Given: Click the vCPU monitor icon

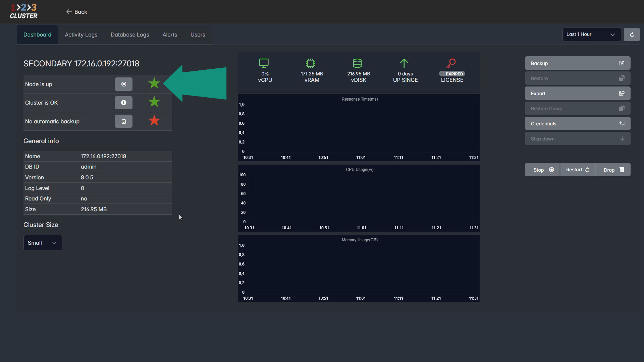Looking at the screenshot, I should point(264,63).
